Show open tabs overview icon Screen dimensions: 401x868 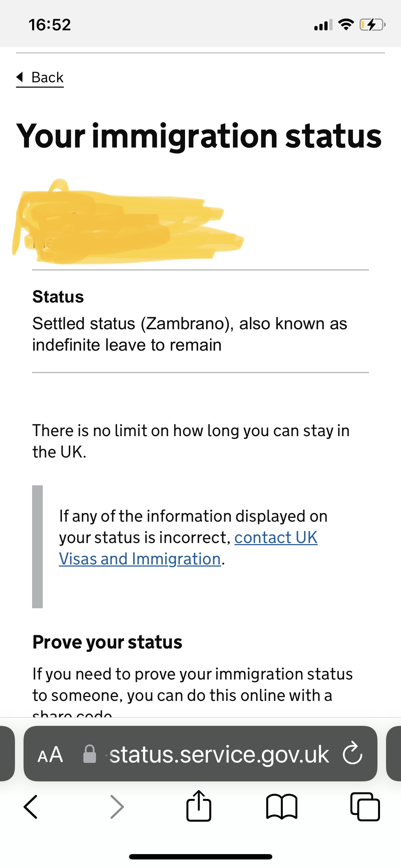point(365,806)
